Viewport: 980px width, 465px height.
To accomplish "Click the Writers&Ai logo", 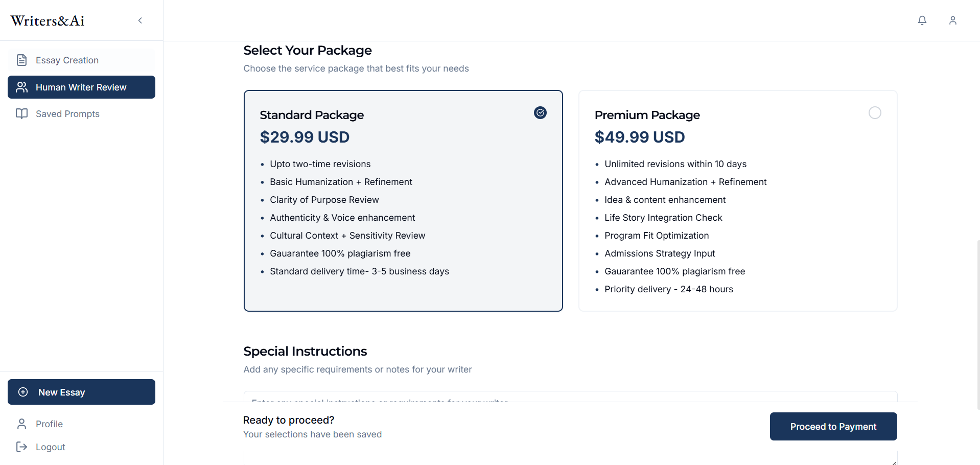I will 48,21.
